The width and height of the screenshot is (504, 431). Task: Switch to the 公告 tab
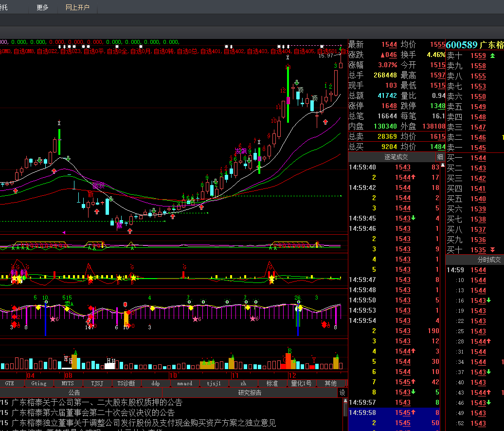pyautogui.click(x=74, y=393)
